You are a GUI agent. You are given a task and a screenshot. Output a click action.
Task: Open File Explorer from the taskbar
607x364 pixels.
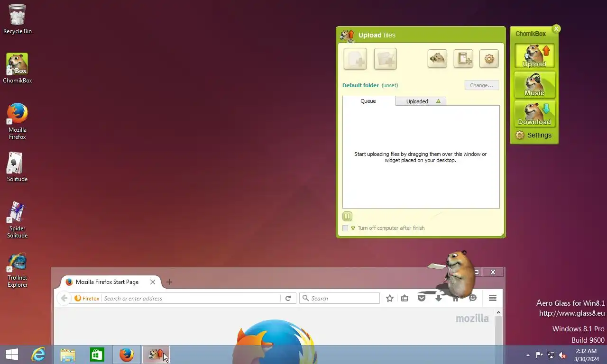tap(68, 355)
